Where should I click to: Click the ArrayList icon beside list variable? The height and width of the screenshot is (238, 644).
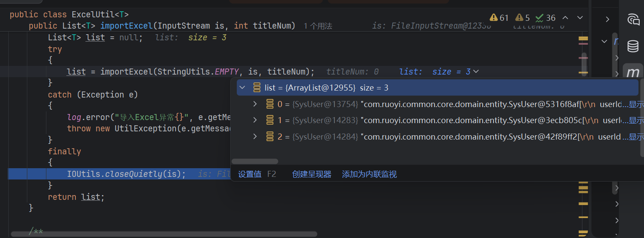click(256, 88)
